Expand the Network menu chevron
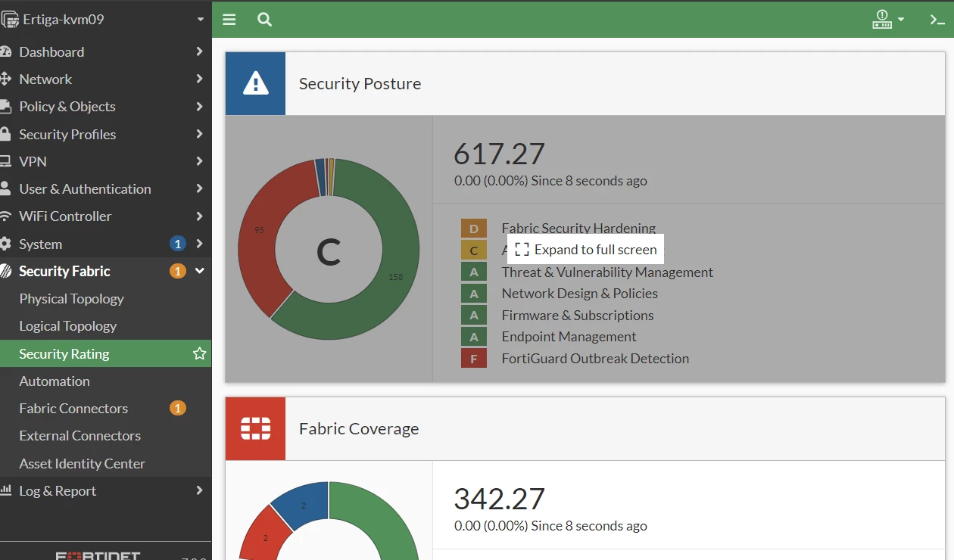Image resolution: width=954 pixels, height=560 pixels. coord(199,79)
